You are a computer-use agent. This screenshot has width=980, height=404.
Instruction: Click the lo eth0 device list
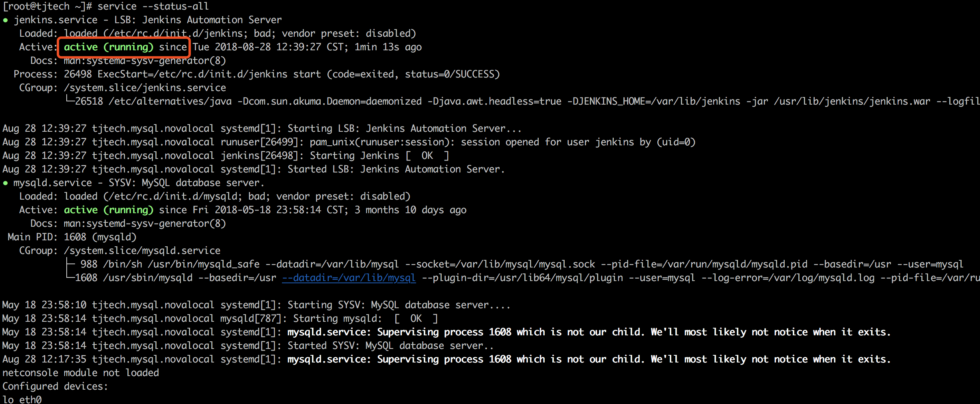tap(22, 399)
